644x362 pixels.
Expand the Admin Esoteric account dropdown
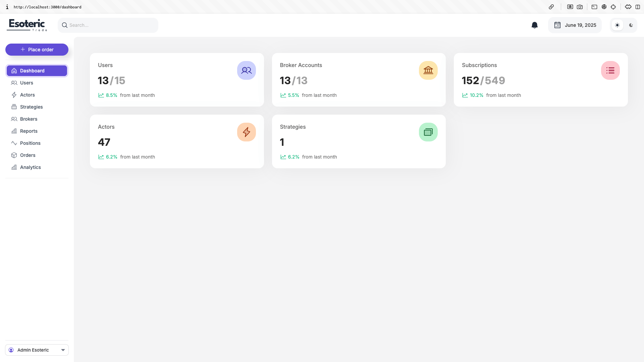click(37, 350)
